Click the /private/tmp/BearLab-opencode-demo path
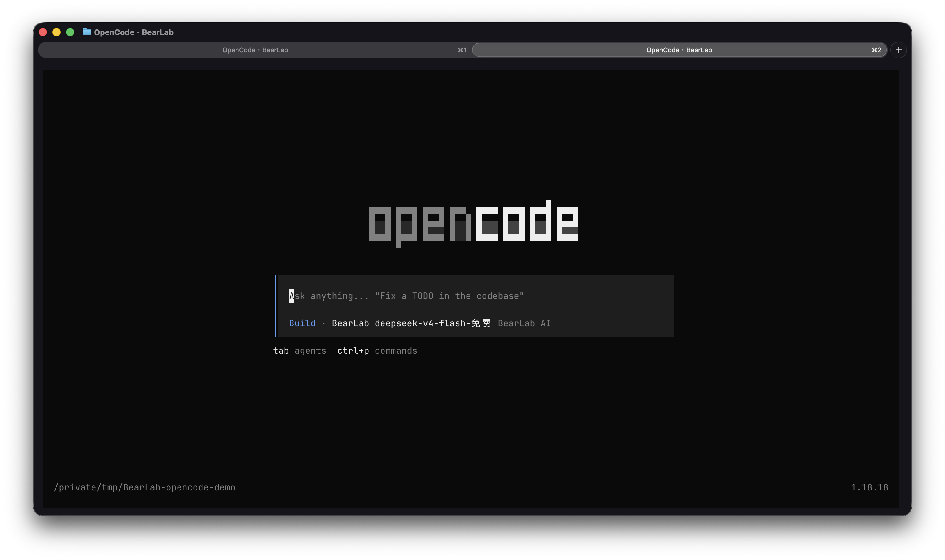This screenshot has height=560, width=945. [145, 487]
